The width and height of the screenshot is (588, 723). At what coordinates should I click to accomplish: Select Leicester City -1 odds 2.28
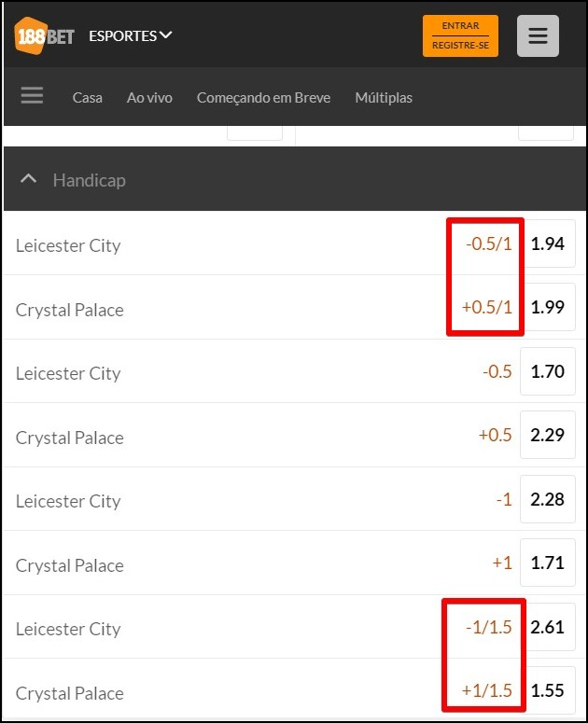[x=548, y=499]
